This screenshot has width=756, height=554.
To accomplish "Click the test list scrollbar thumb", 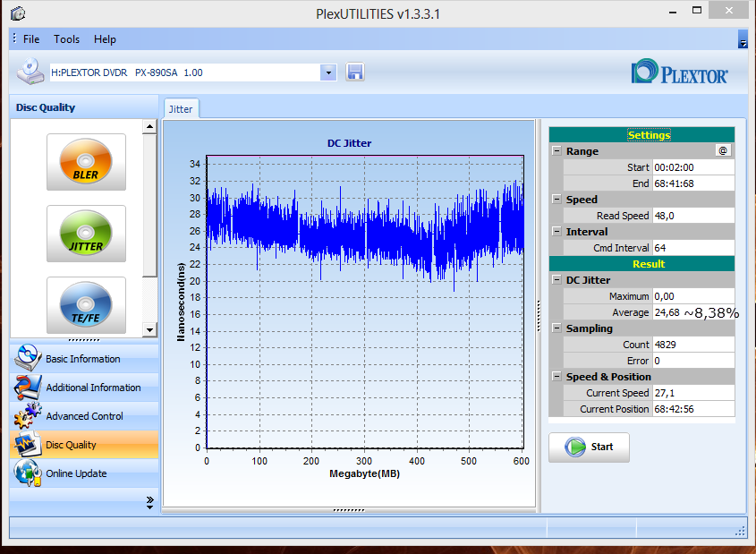I will (150, 205).
